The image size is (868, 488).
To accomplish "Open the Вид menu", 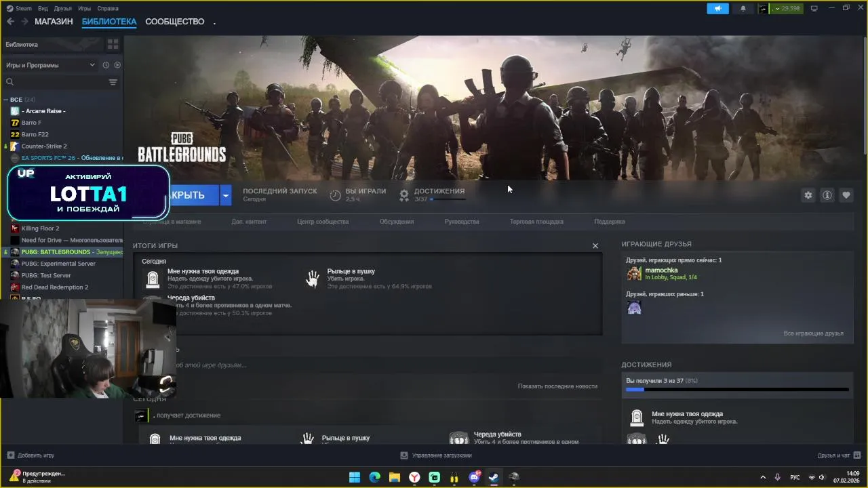I will point(43,8).
